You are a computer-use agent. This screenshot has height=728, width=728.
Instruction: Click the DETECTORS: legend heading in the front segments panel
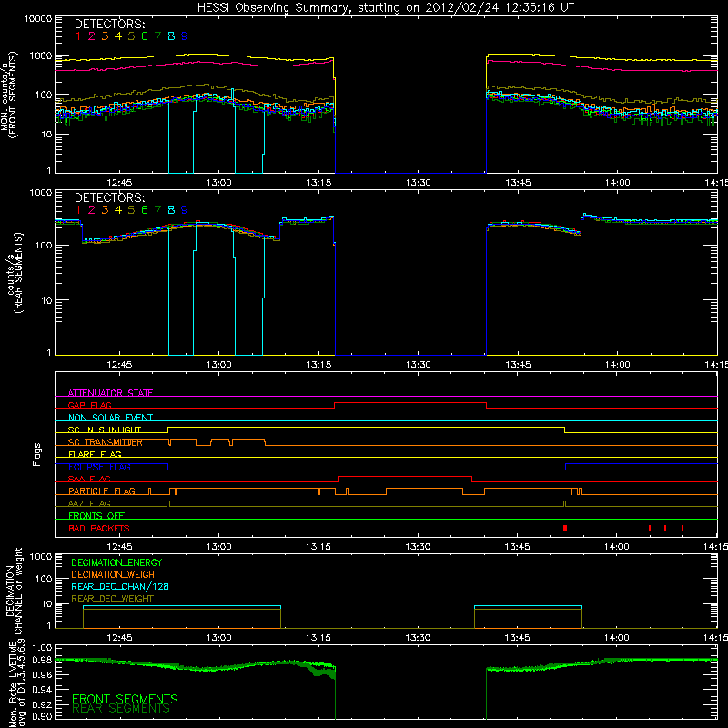(110, 24)
